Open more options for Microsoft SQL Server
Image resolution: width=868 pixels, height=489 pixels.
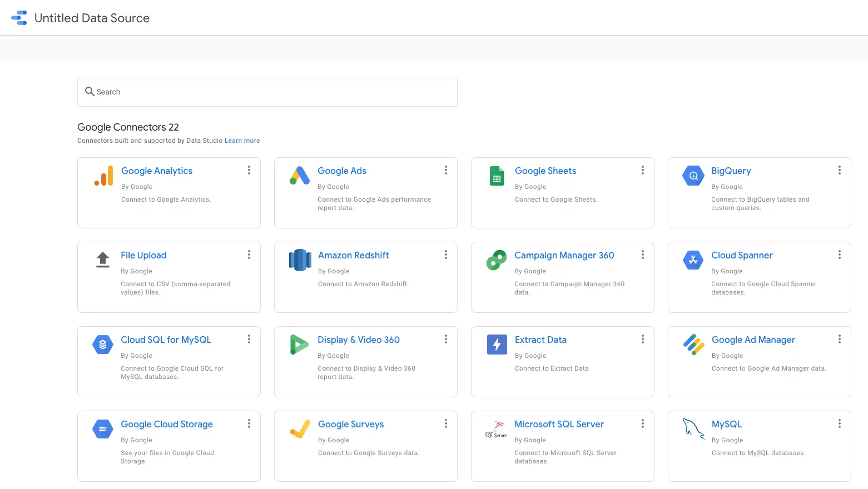point(643,423)
